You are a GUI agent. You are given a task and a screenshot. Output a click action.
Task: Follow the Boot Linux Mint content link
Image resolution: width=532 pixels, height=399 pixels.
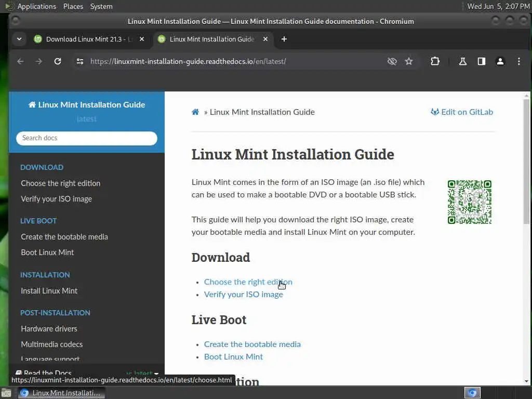[233, 357]
